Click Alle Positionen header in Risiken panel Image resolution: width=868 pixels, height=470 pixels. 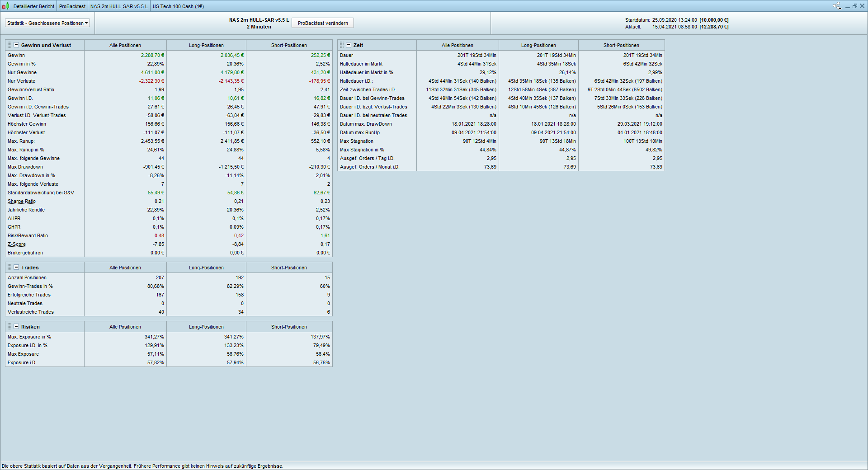(125, 327)
